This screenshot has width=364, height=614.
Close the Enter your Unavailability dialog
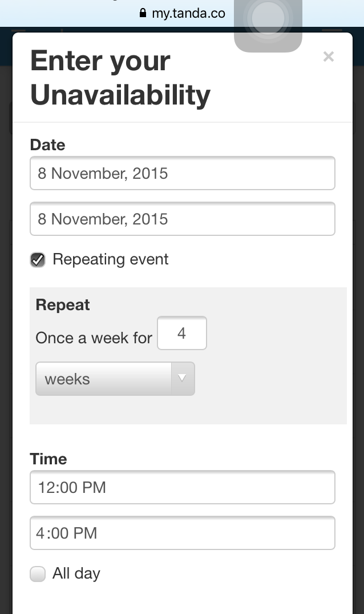(x=329, y=57)
